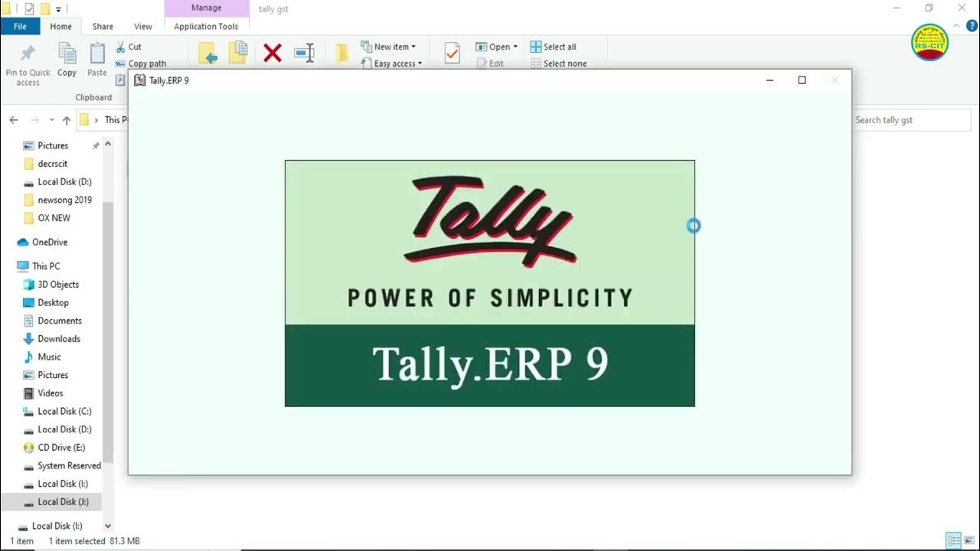Viewport: 980px width, 551px height.
Task: Select CD Drive (E:) in sidebar
Action: pos(61,448)
